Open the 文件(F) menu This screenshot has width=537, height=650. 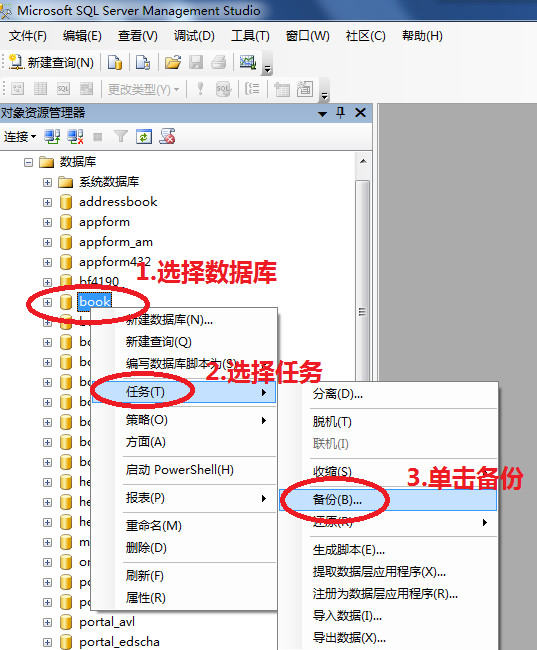click(28, 36)
